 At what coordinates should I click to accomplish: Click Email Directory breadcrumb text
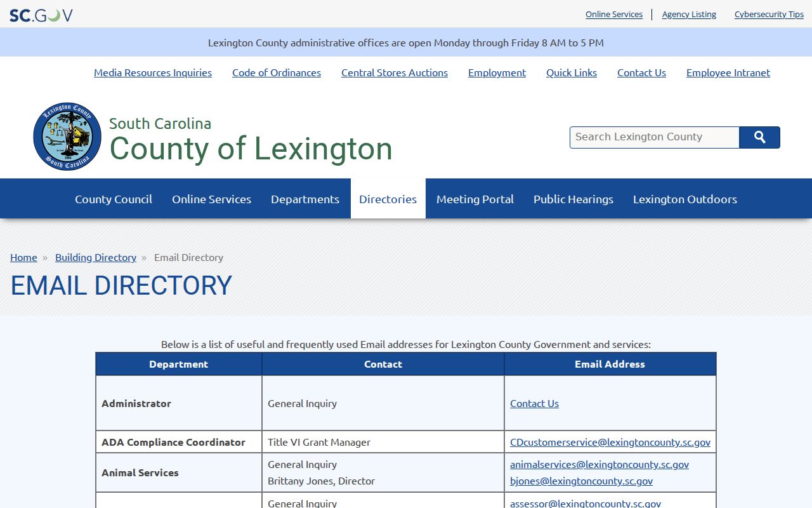[188, 257]
